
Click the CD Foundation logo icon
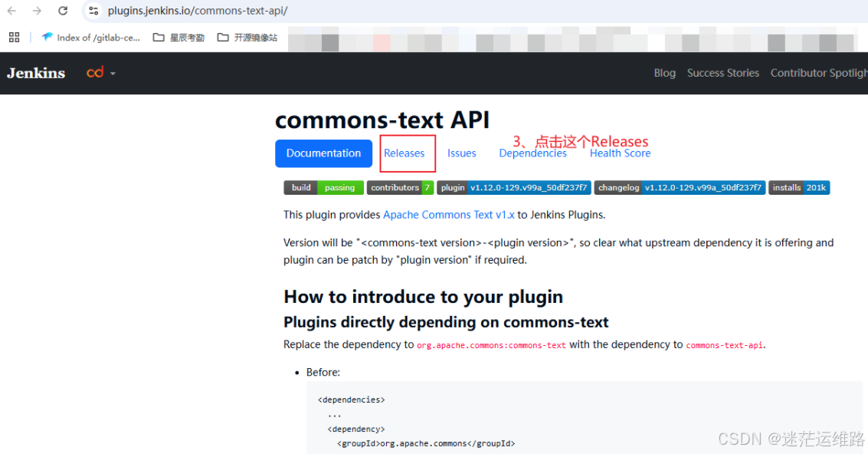[95, 73]
